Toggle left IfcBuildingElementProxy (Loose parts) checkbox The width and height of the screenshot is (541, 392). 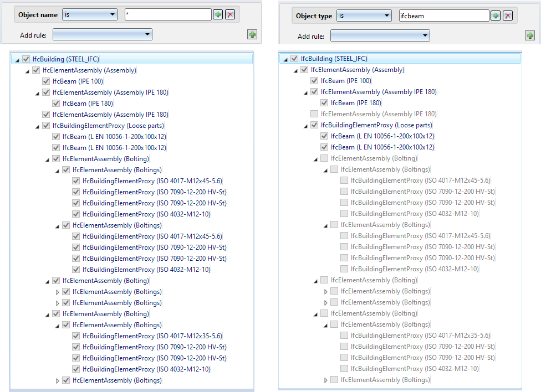coord(46,126)
